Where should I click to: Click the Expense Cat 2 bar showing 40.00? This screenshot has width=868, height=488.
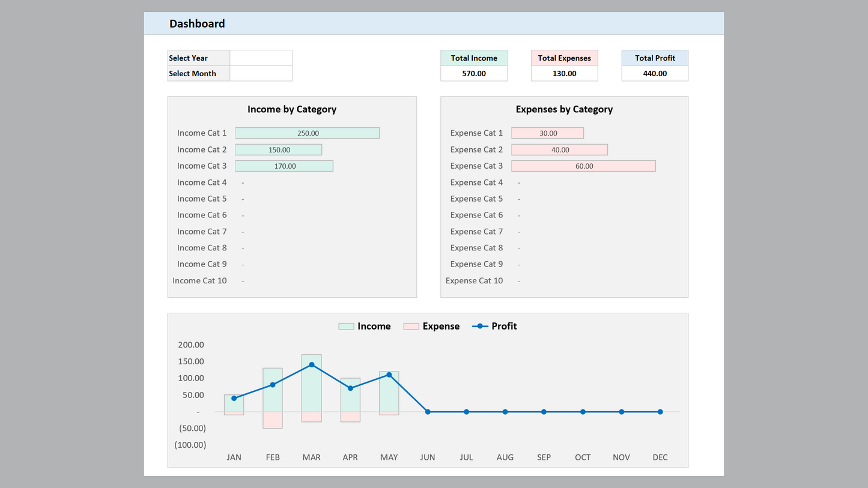click(559, 150)
